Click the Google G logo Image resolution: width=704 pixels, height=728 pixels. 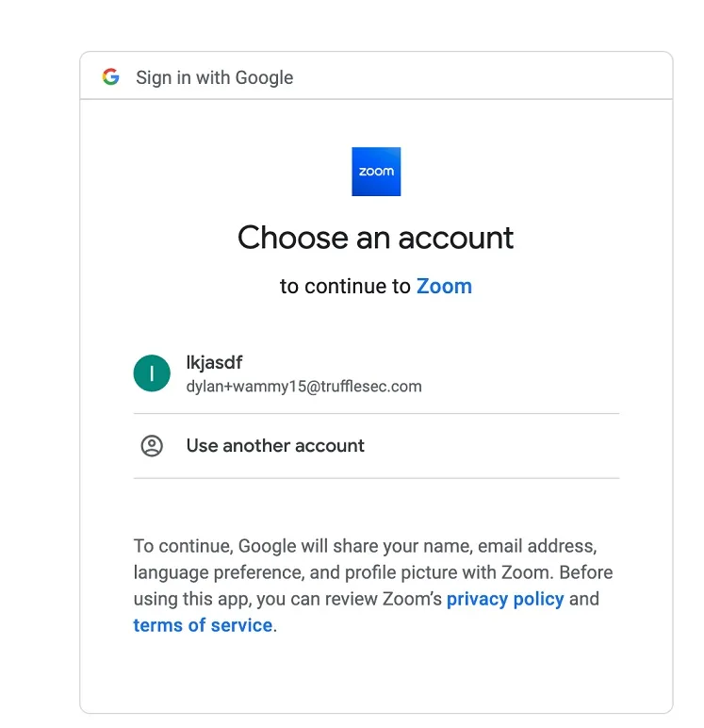pyautogui.click(x=111, y=77)
